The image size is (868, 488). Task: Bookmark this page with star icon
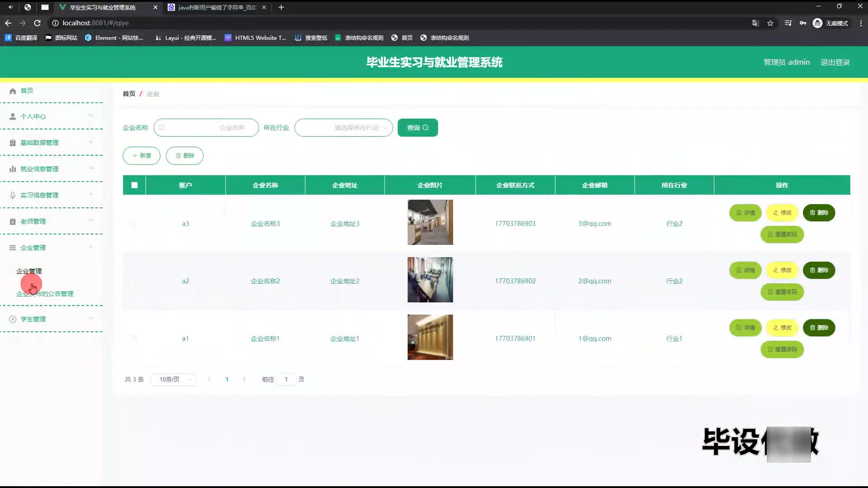pyautogui.click(x=770, y=23)
